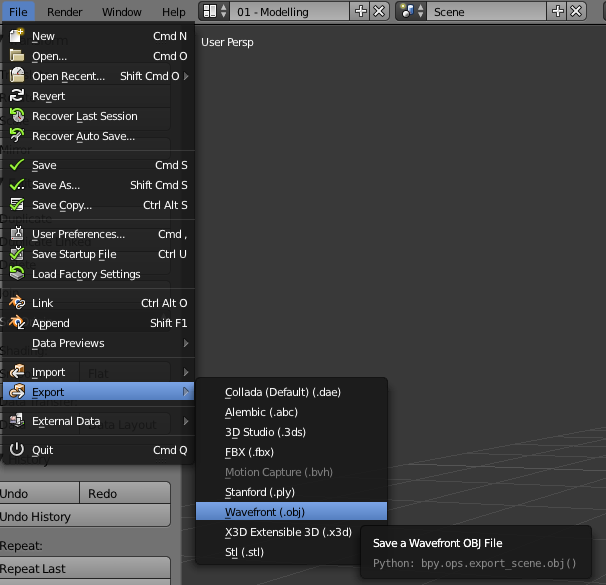
Task: Click the Recover Last Session icon
Action: (x=17, y=116)
